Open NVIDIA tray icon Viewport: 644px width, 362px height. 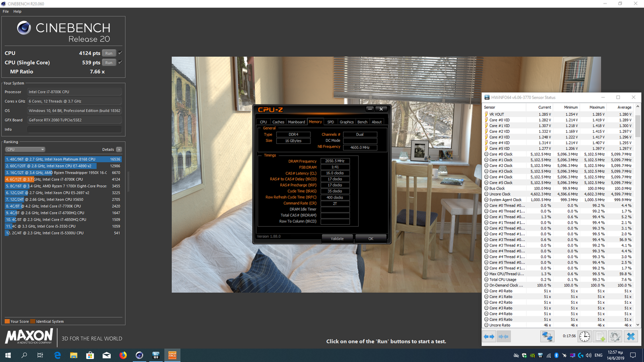[532, 355]
